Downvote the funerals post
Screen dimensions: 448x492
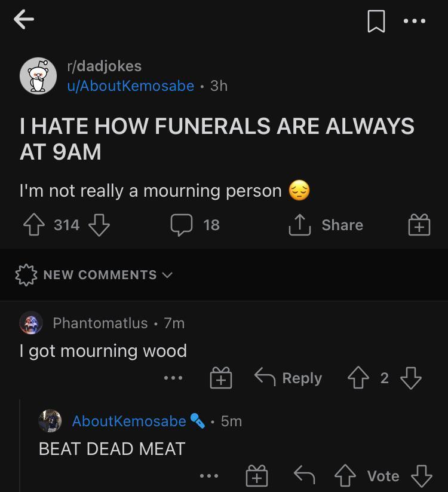pos(99,225)
